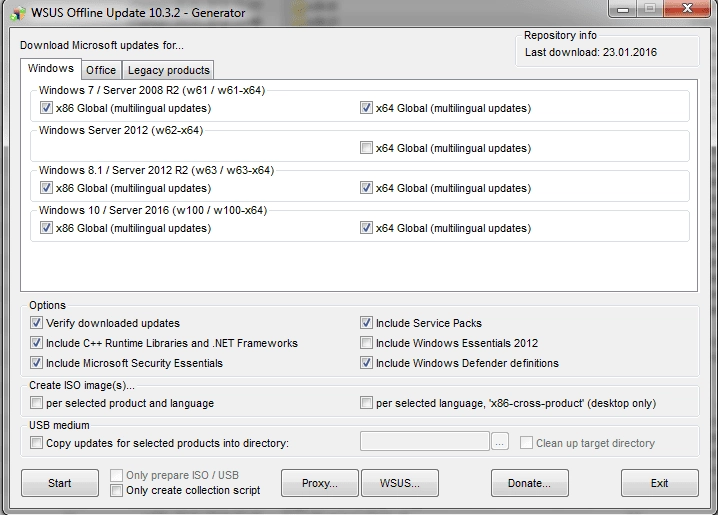Minimize the WSUS Offline Update window
The width and height of the screenshot is (718, 515).
tap(623, 9)
